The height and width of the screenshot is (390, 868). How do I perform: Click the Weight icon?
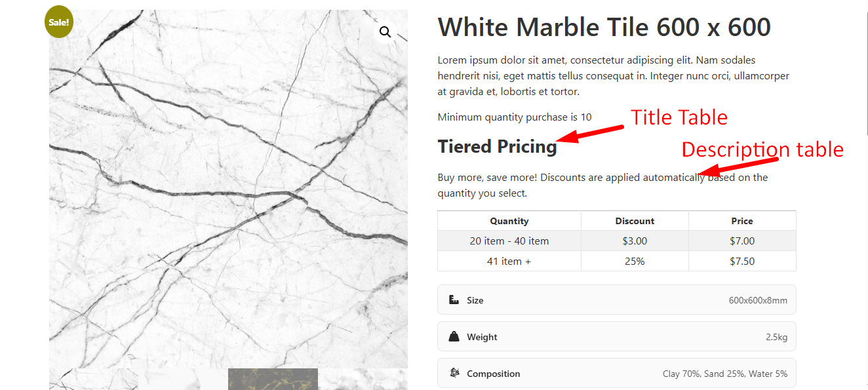454,337
